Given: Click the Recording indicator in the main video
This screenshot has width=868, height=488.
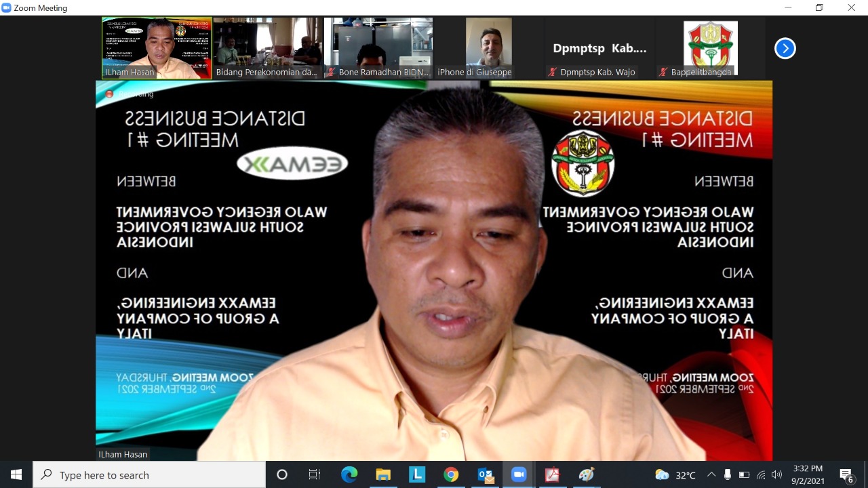Looking at the screenshot, I should pyautogui.click(x=130, y=94).
